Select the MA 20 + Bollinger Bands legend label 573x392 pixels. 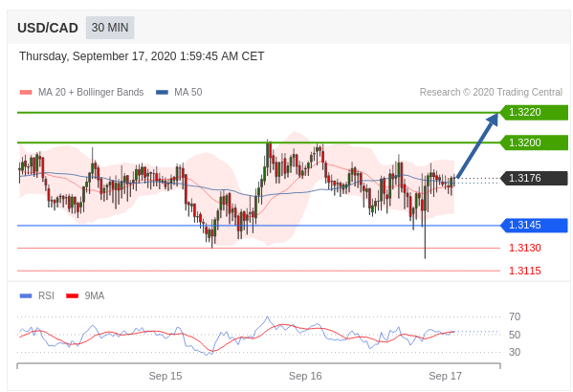pos(91,92)
